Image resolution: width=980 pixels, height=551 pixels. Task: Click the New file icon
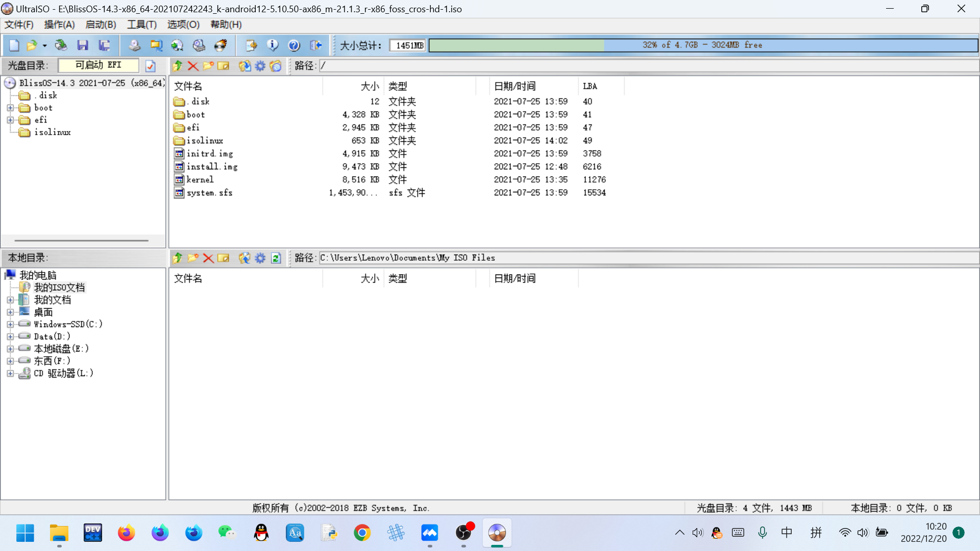[x=14, y=45]
